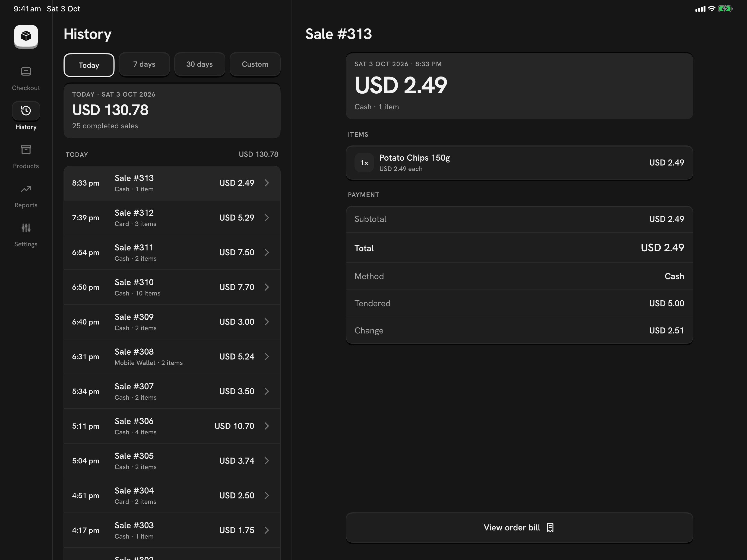
Task: Open the Products box icon
Action: 26,150
